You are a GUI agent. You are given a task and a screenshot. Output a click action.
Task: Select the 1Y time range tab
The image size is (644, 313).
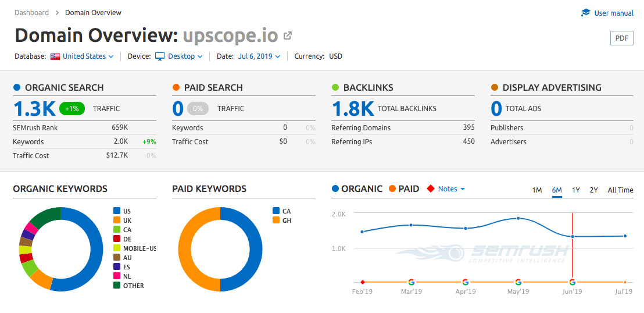tap(576, 190)
